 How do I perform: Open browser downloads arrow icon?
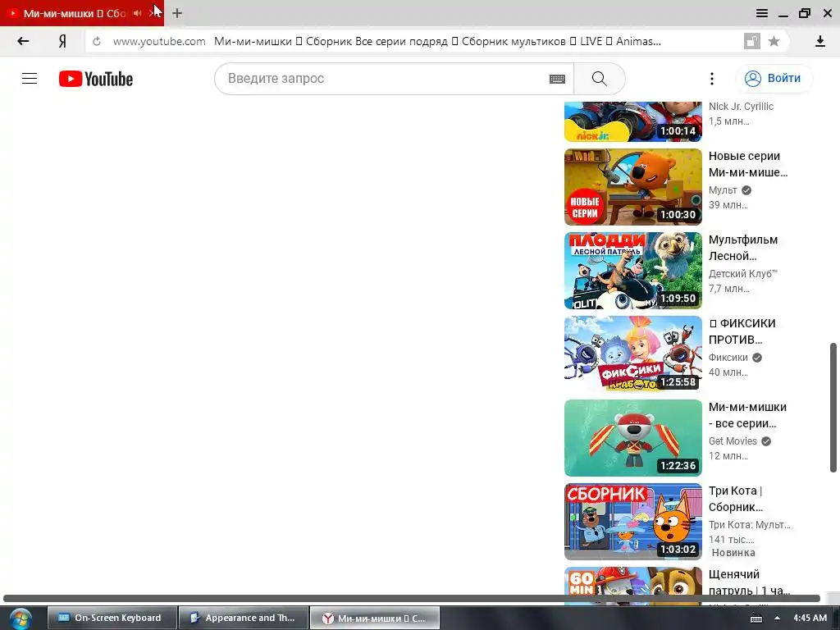pyautogui.click(x=820, y=41)
